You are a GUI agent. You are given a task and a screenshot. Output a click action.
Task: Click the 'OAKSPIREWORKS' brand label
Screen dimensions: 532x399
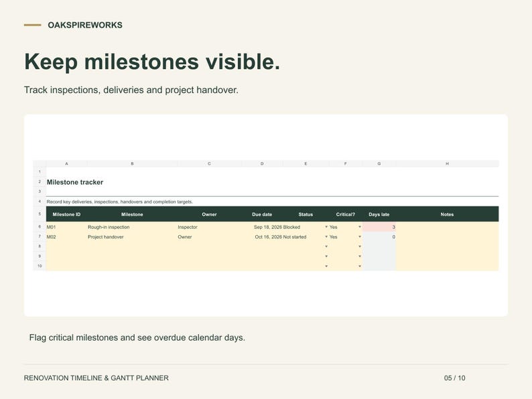[85, 25]
